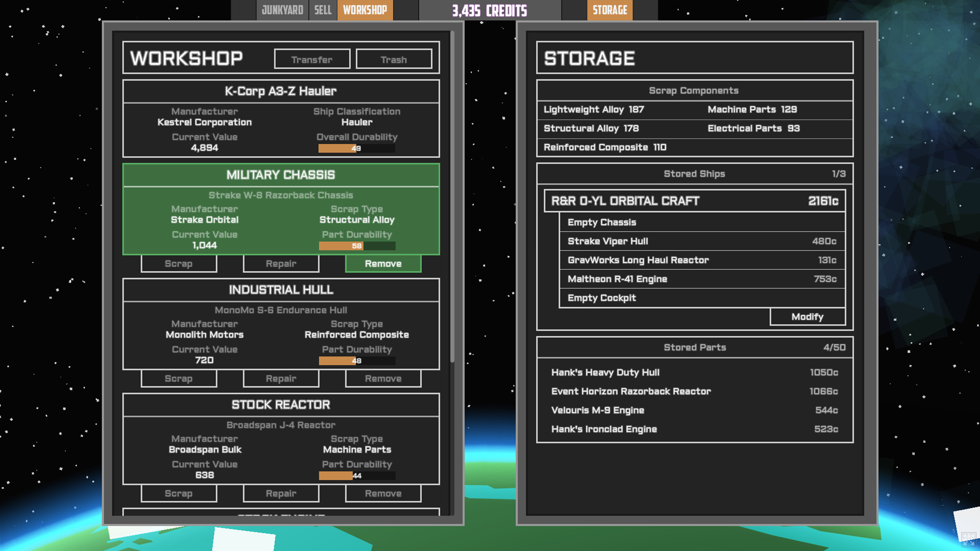980x551 pixels.
Task: Select the Empty Cockpit slot
Action: tap(702, 298)
